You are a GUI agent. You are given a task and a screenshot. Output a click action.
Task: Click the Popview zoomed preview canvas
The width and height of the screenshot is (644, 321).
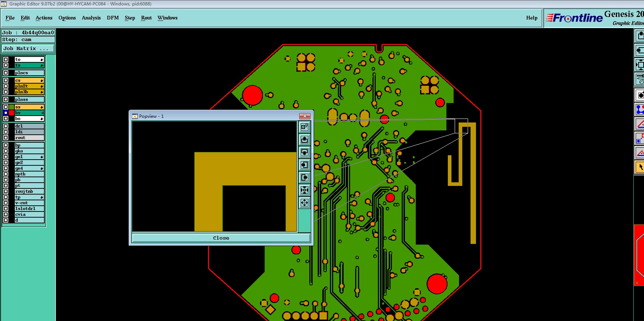coord(215,176)
